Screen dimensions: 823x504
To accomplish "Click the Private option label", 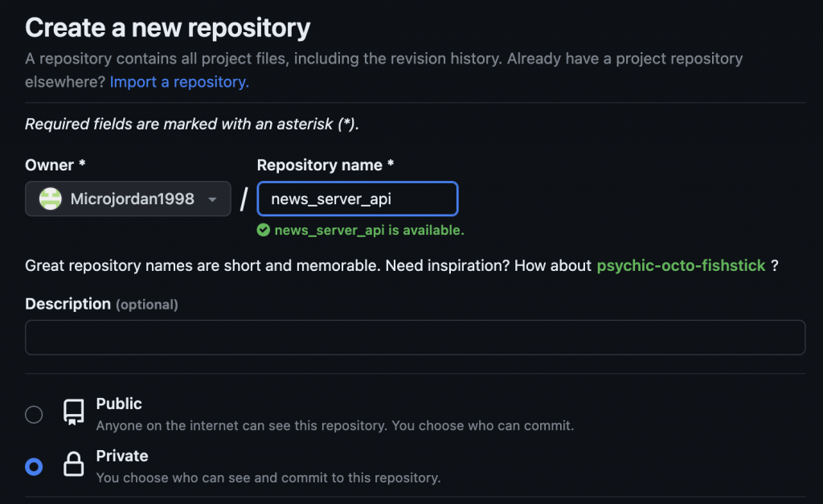I will [122, 456].
